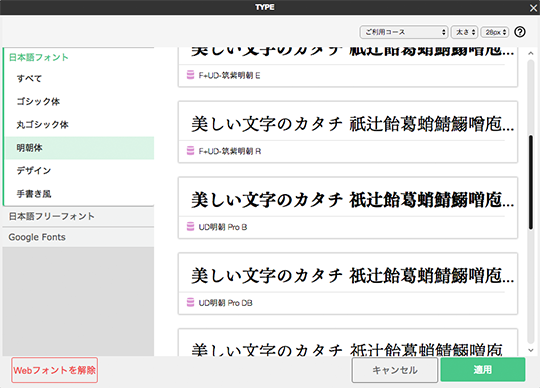Select the highlighted 明朝体 category
Screen dimensions: 540x388
(x=80, y=148)
